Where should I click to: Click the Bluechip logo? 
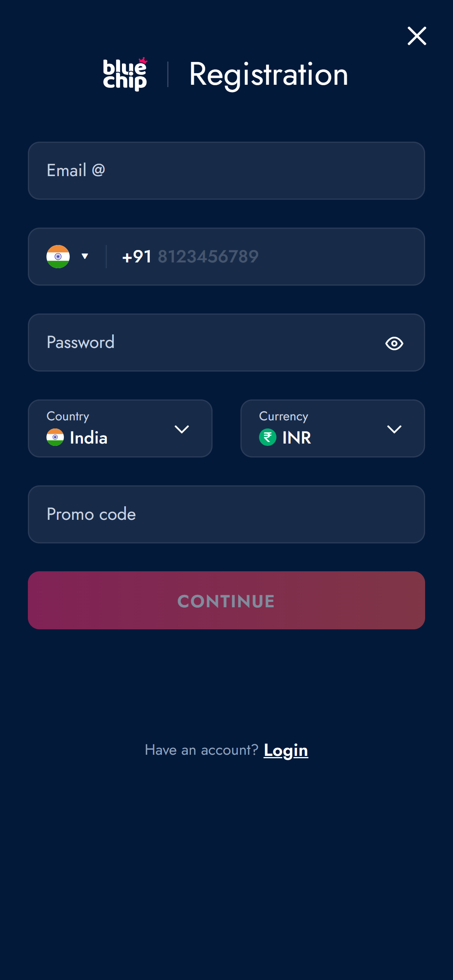click(125, 74)
